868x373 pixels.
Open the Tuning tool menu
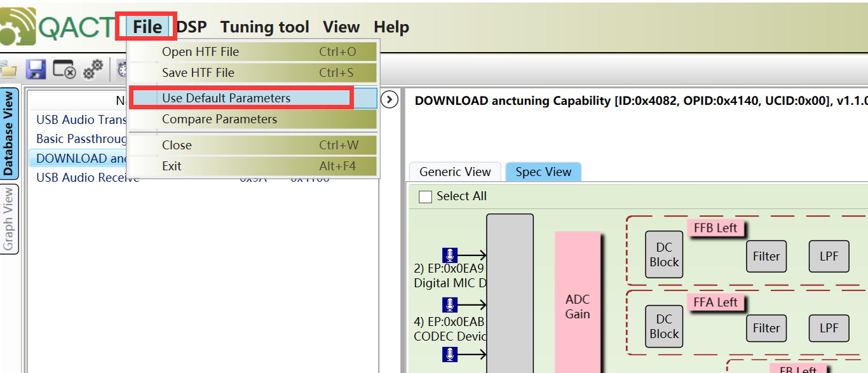click(x=264, y=27)
